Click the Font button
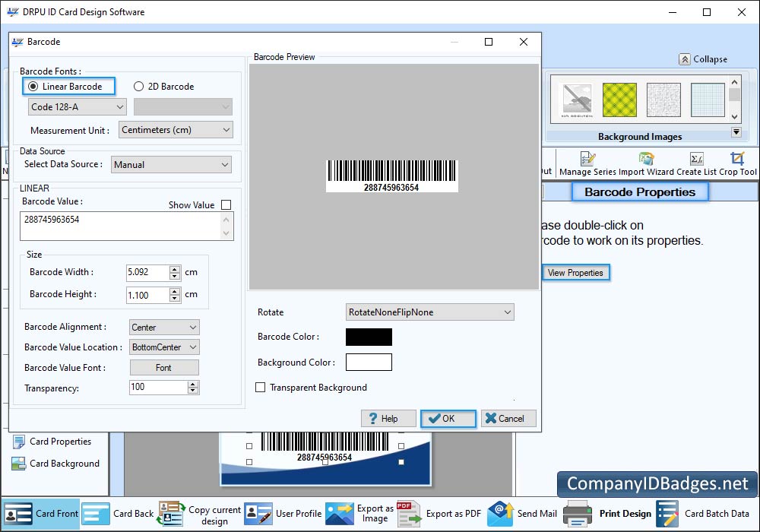Screen dimensions: 760x532 164,368
